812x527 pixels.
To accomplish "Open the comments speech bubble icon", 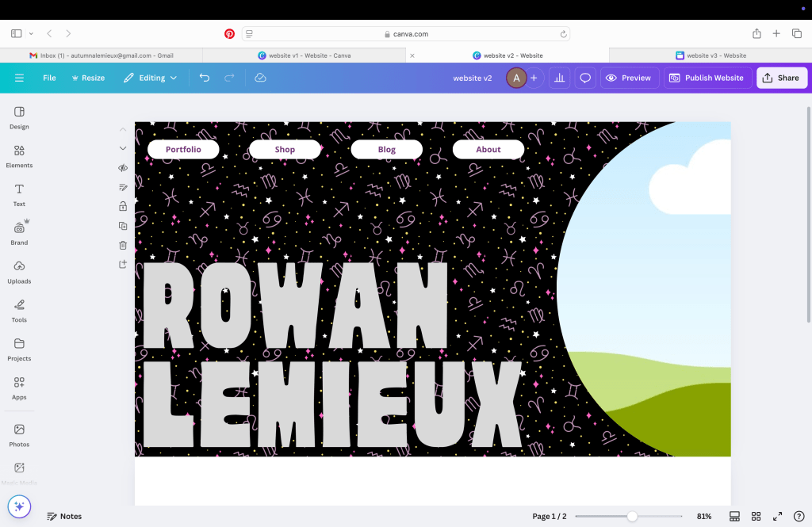I will pos(585,78).
